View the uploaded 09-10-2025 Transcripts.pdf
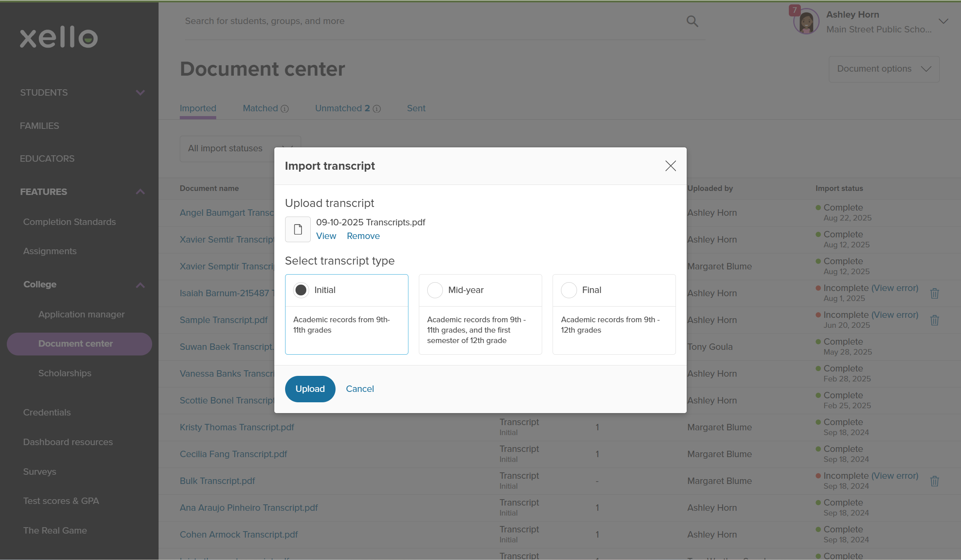 pyautogui.click(x=326, y=236)
